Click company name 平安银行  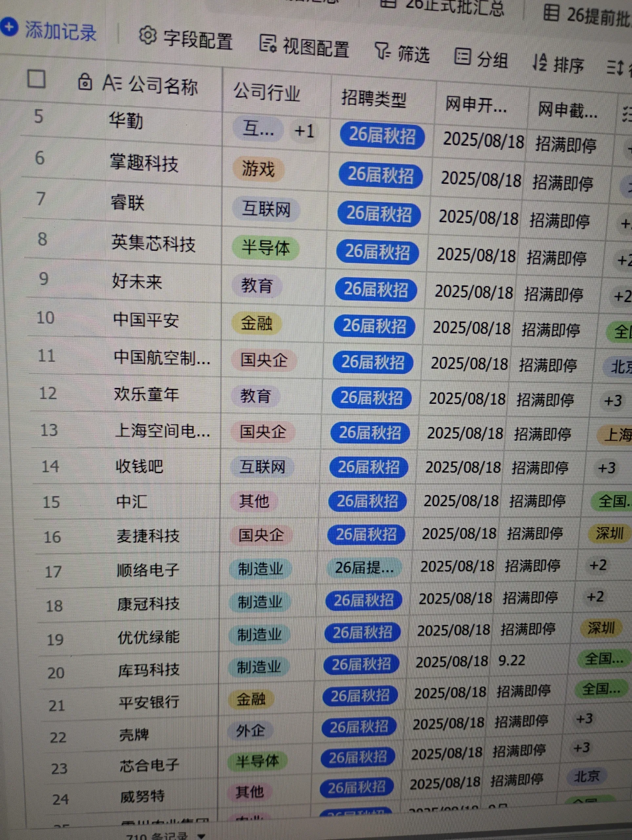(x=149, y=702)
